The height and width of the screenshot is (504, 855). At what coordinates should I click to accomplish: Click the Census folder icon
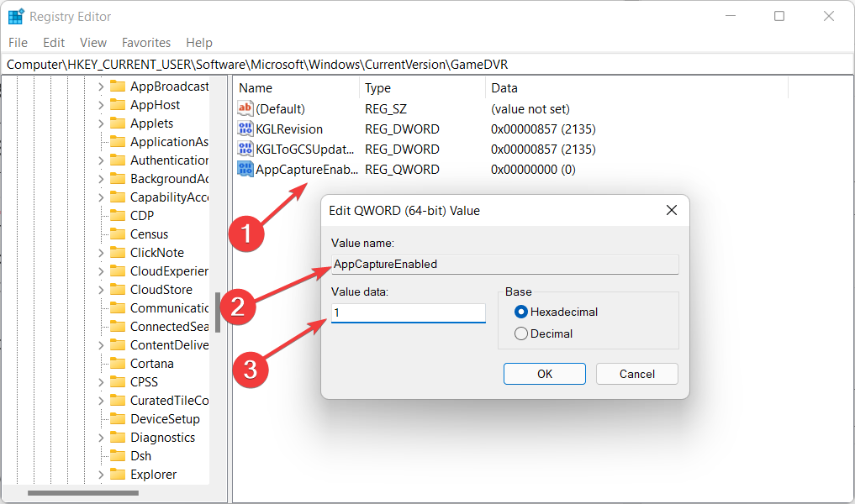coord(118,234)
